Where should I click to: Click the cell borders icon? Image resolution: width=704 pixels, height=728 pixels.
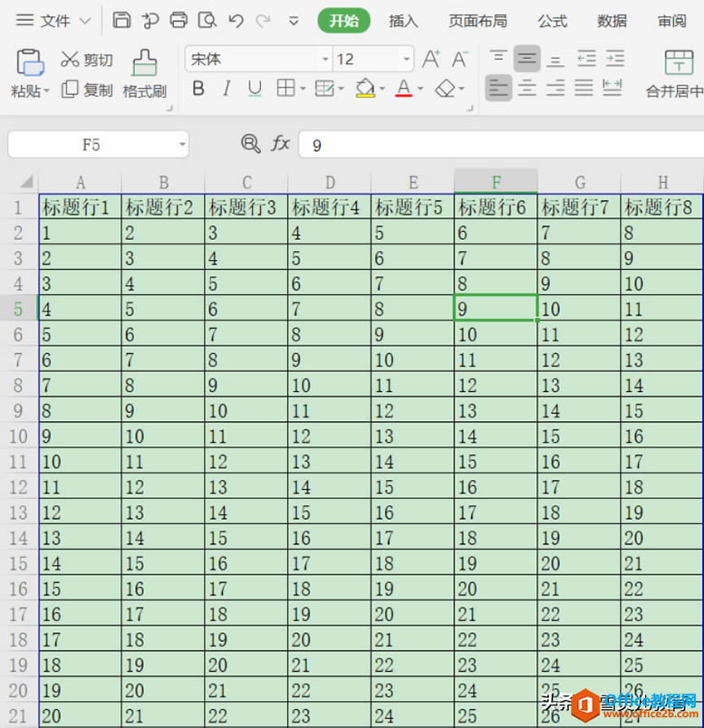(285, 88)
